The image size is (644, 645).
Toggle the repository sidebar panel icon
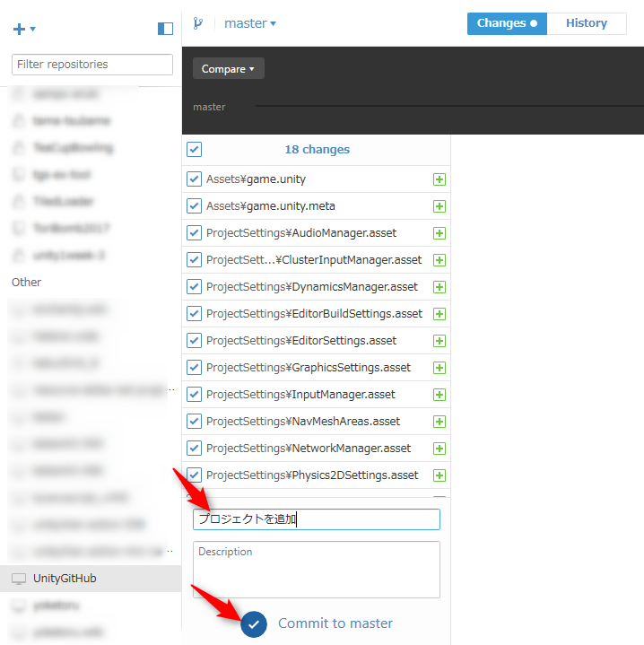coord(165,29)
